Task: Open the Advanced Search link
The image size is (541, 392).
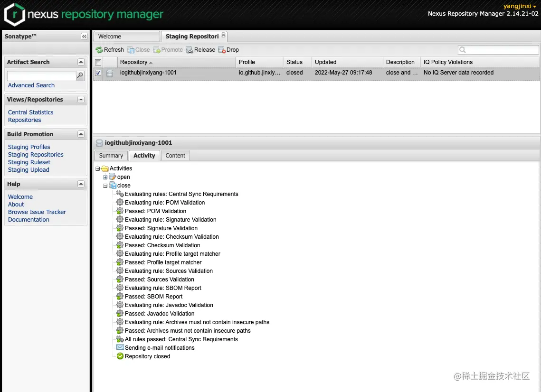Action: [x=31, y=85]
